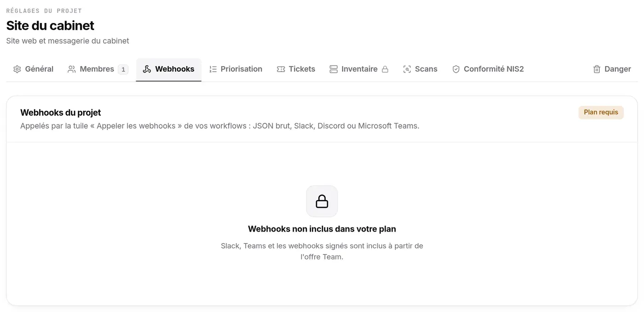Click the server icon beside Inventaire
This screenshot has width=644, height=312.
333,69
